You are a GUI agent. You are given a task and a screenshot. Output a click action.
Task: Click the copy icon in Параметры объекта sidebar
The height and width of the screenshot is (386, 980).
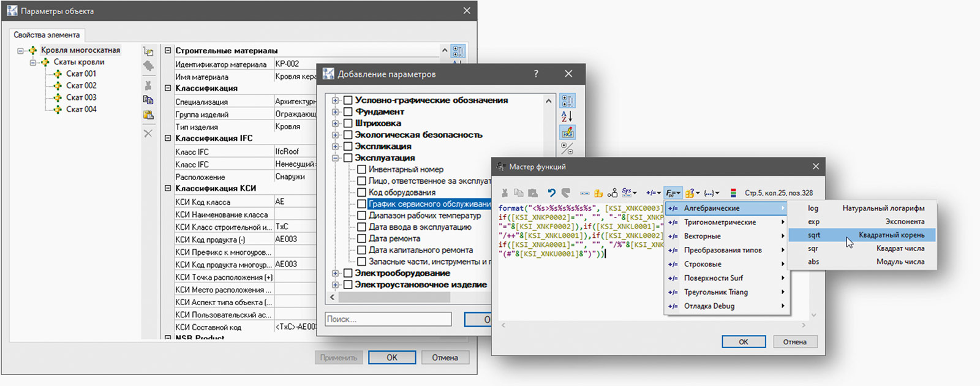click(x=148, y=100)
